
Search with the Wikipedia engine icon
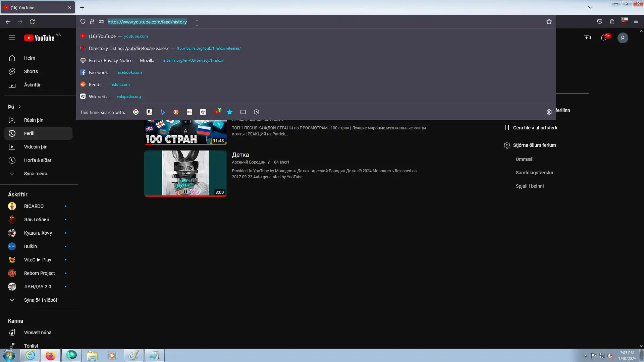click(203, 112)
